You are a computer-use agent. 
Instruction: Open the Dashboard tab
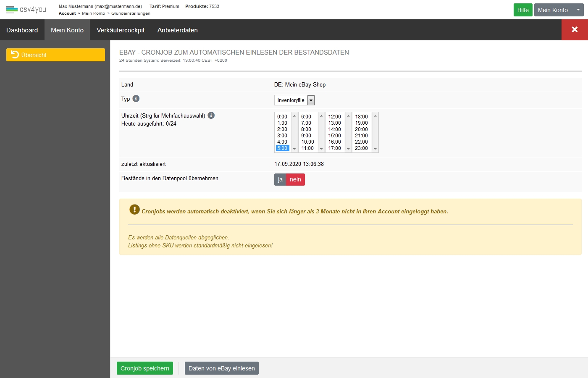(22, 30)
